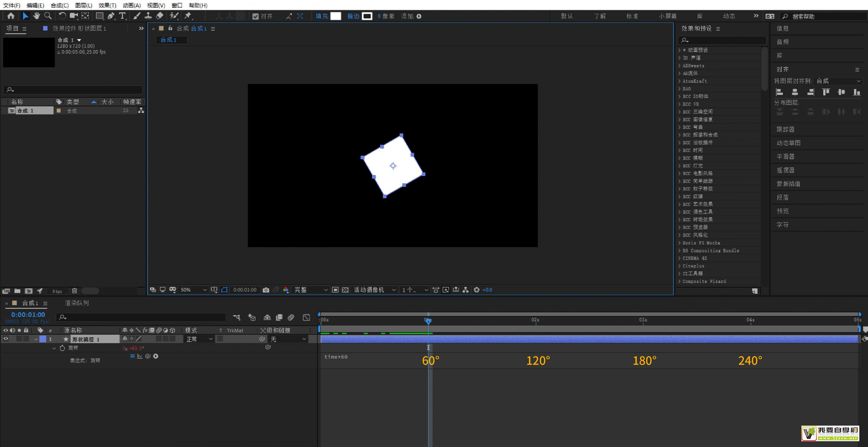868x447 pixels.
Task: Choose the Rotation tool
Action: 62,16
